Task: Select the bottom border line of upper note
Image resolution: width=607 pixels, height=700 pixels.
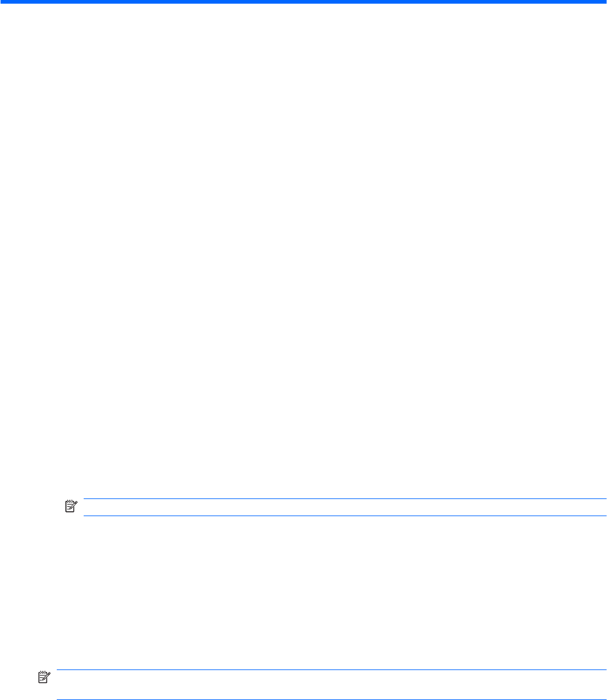Action: (345, 516)
